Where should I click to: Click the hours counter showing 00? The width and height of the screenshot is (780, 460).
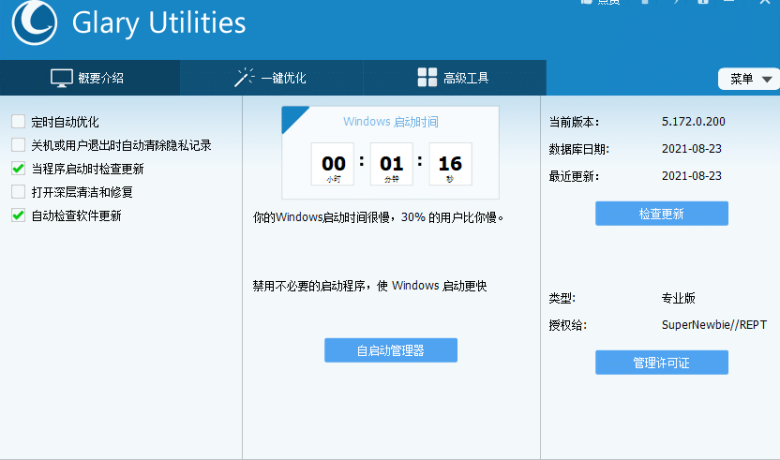[x=333, y=164]
